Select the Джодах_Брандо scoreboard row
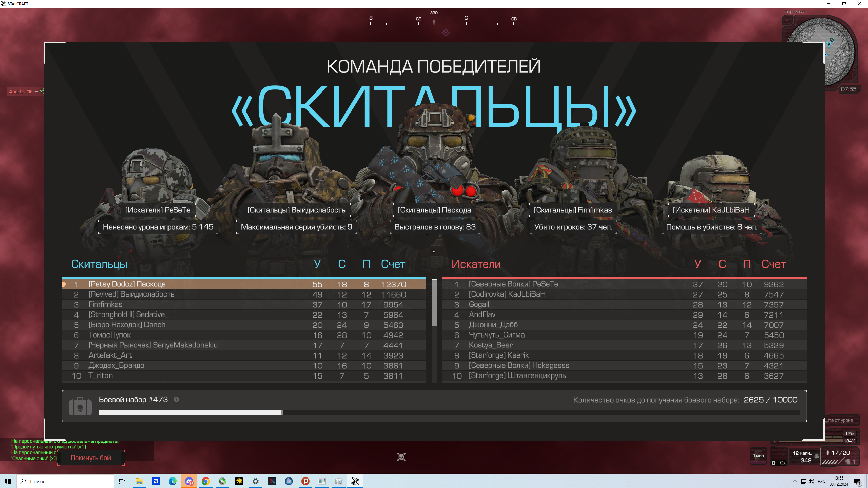The image size is (868, 488). click(x=244, y=365)
